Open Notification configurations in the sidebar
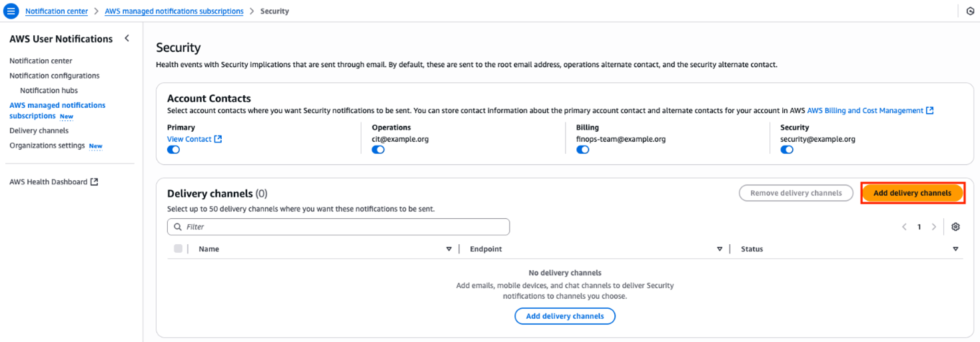 click(x=55, y=76)
